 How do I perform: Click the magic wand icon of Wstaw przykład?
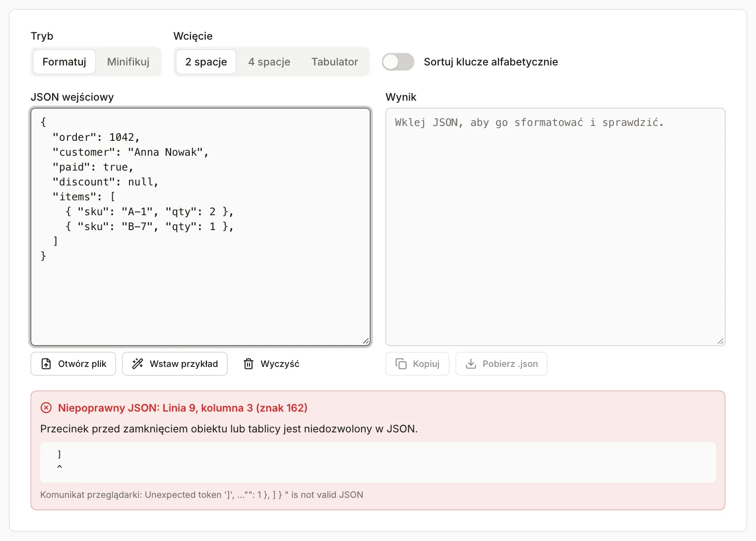[x=137, y=364]
